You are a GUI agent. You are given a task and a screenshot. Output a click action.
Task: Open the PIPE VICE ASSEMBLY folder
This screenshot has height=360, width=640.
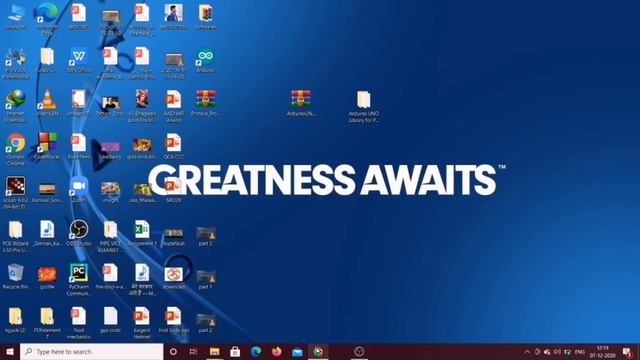[x=110, y=236]
